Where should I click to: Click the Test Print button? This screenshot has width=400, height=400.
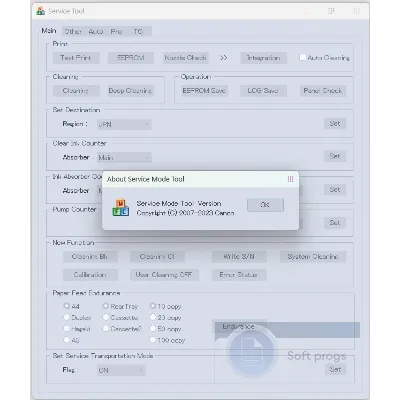pyautogui.click(x=76, y=58)
